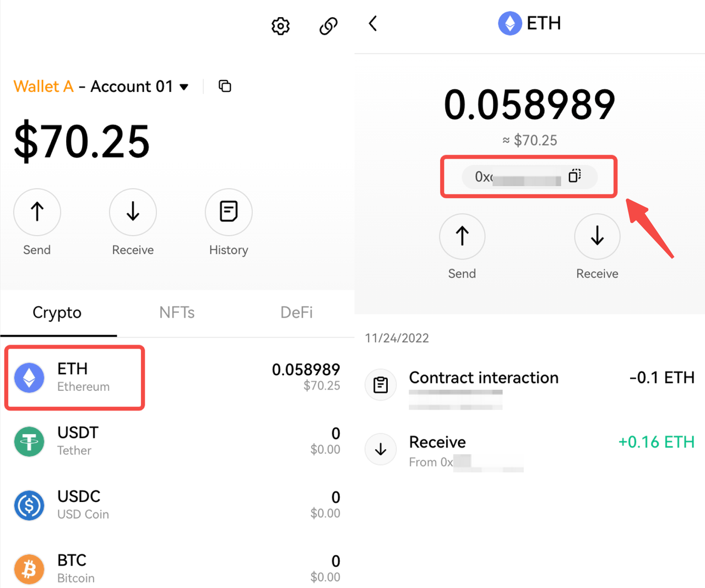Tap the Send arrow in wallet overview
Viewport: 705px width, 588px height.
[x=37, y=212]
